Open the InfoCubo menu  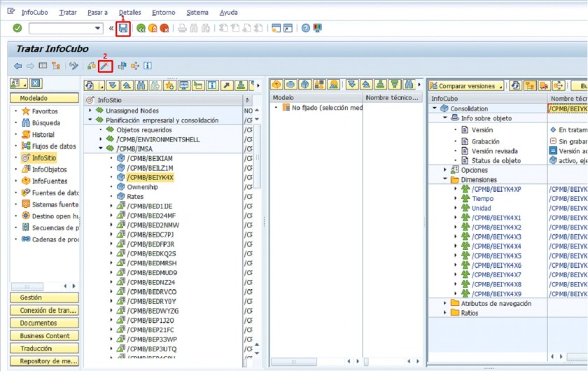[34, 13]
